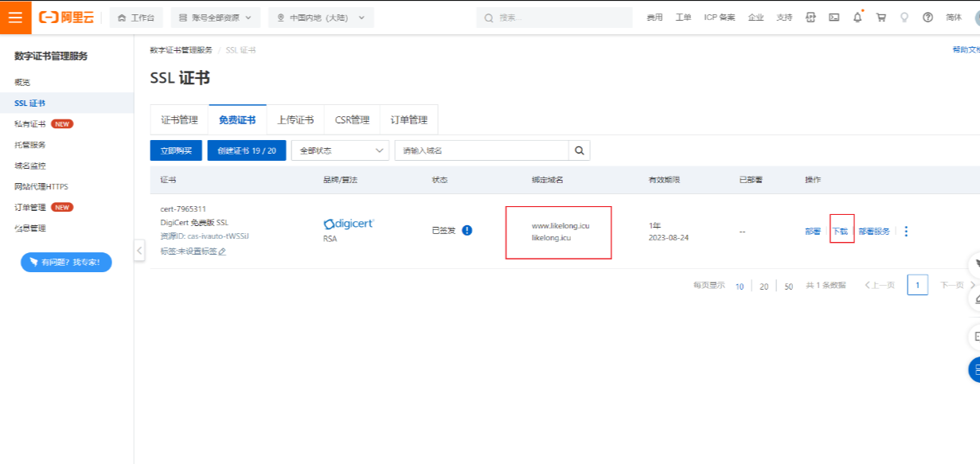Switch language via 简体
The image size is (980, 464).
[953, 18]
